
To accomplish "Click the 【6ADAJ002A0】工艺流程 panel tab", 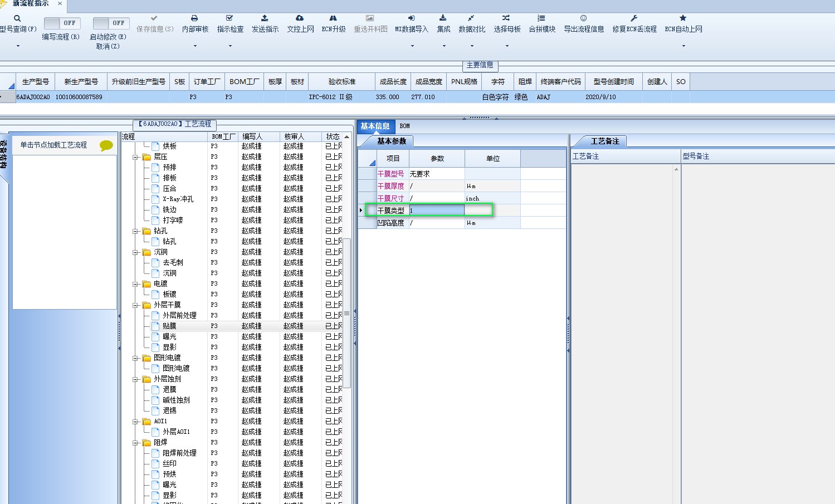I will (175, 124).
